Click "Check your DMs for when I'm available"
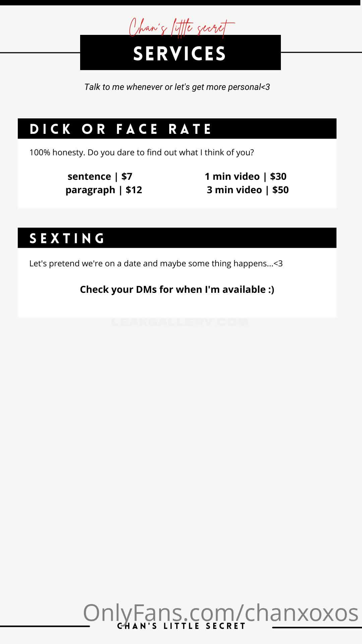This screenshot has height=644, width=362. [177, 289]
